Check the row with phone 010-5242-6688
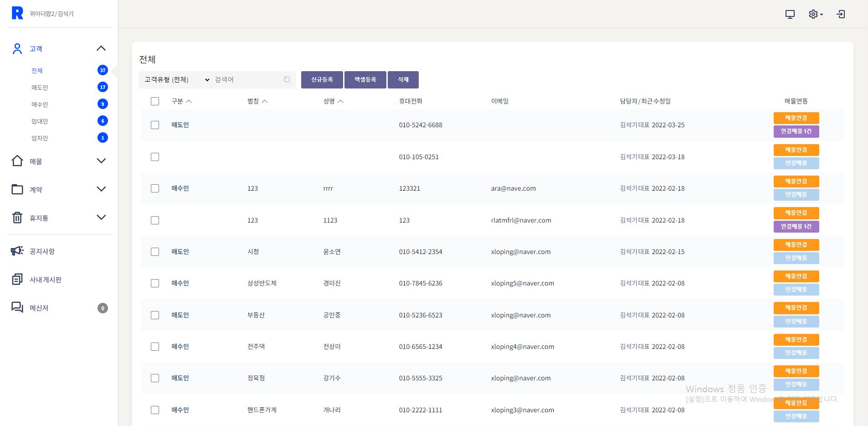The height and width of the screenshot is (426, 868). 155,125
